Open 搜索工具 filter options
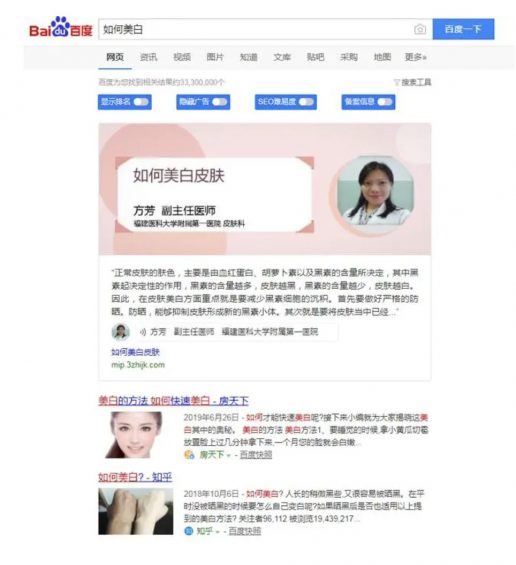 [x=413, y=83]
